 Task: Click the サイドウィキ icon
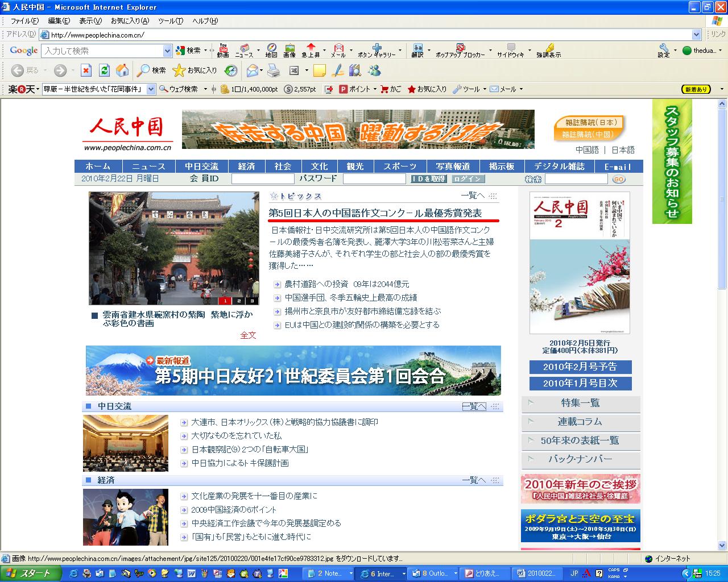(511, 51)
